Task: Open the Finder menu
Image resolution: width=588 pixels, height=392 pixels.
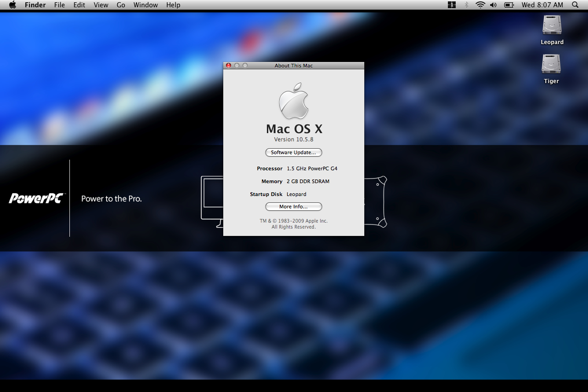Action: (x=35, y=5)
